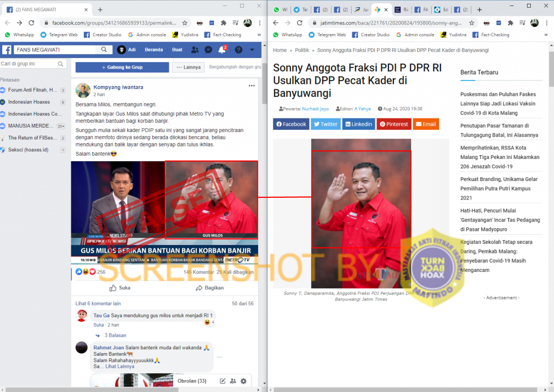
Task: Reload the jatimtimes page
Action: 300,23
